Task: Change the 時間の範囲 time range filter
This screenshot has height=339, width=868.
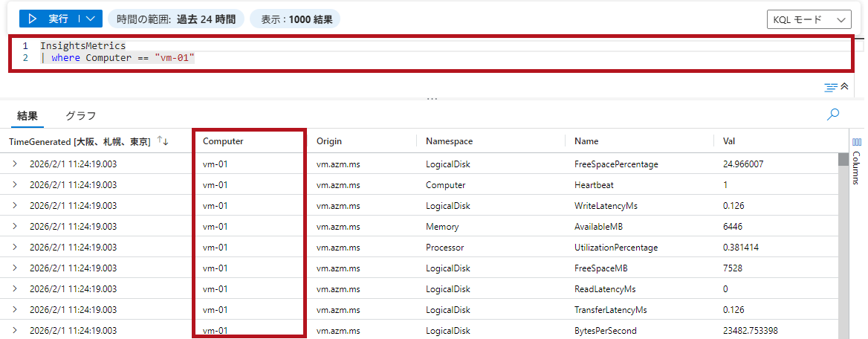Action: 175,19
